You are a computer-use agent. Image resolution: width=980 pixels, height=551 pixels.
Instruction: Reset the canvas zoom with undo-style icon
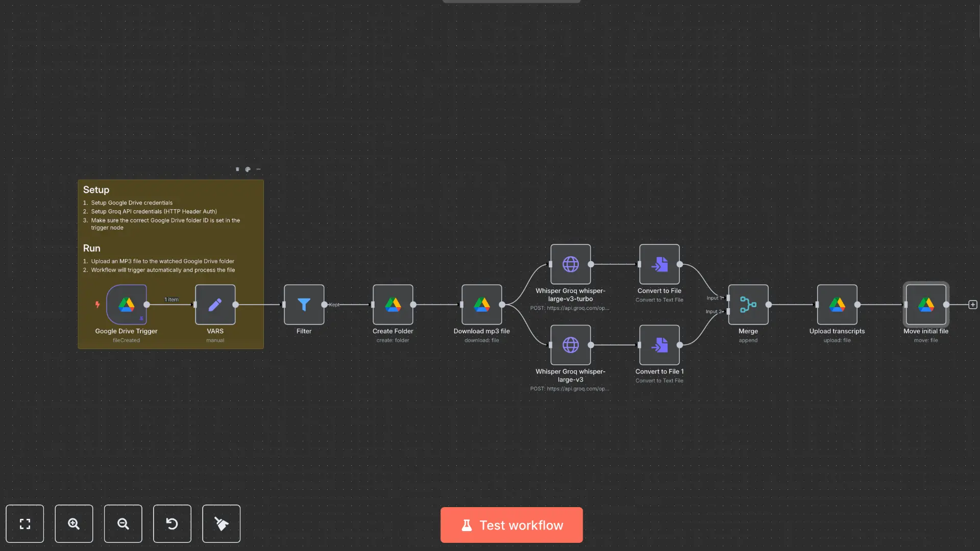point(172,523)
